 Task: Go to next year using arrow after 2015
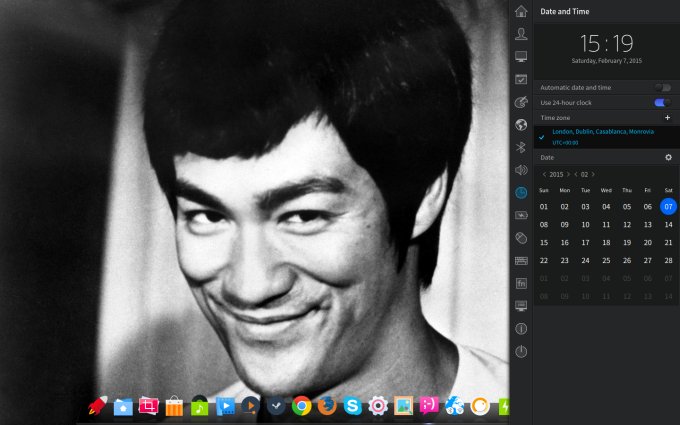click(x=568, y=174)
